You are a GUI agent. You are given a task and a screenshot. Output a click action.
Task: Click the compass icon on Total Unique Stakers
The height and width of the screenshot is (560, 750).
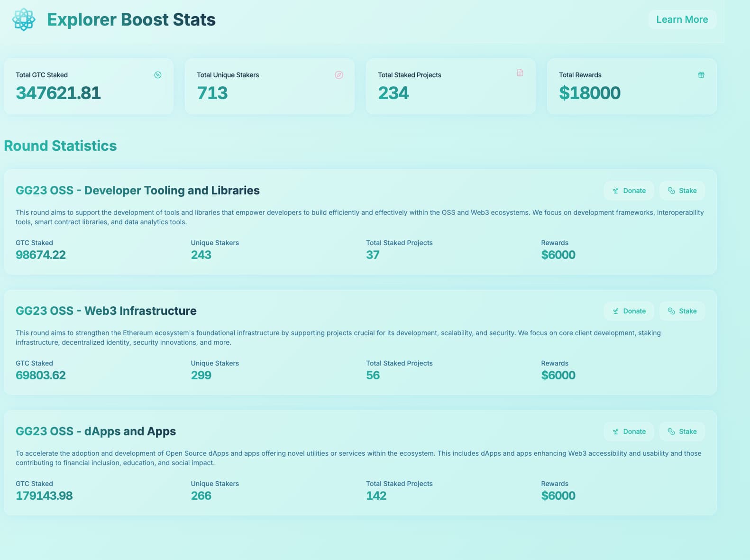pos(339,75)
